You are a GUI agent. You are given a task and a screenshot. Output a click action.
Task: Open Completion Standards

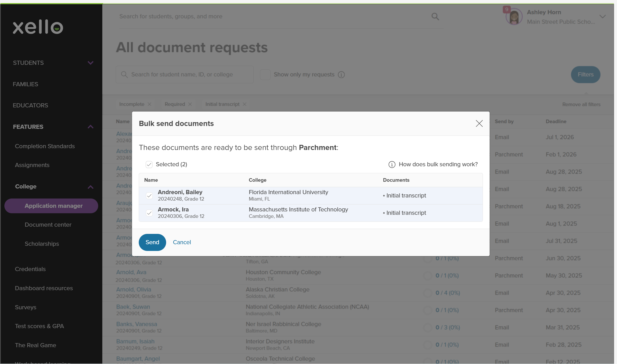point(45,146)
